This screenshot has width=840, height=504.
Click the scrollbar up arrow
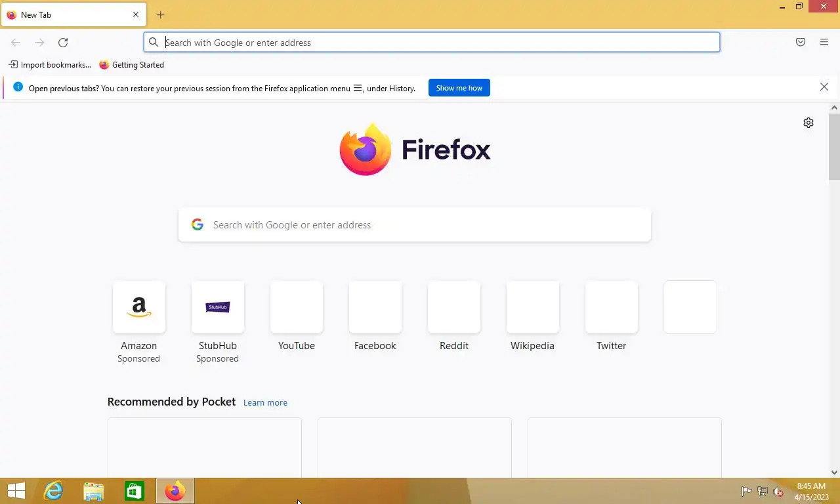pos(834,107)
